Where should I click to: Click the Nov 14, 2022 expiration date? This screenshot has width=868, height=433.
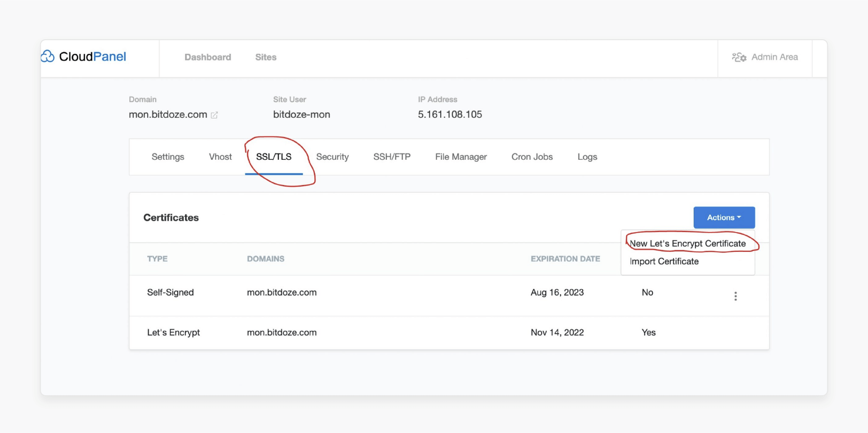[557, 333]
